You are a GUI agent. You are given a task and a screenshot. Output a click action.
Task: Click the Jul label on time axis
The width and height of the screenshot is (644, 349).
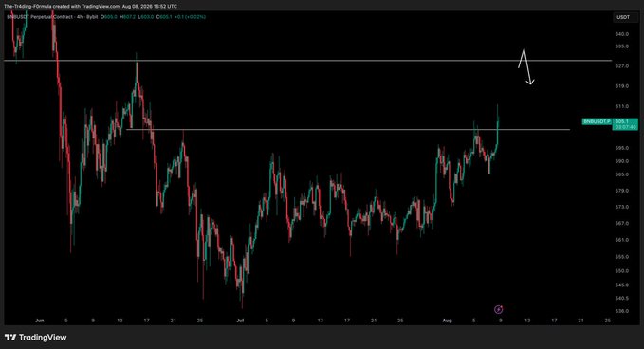(240, 321)
